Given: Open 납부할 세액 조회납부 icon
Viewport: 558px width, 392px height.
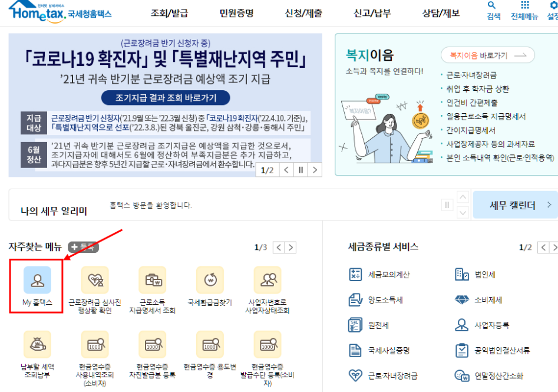Looking at the screenshot, I should [37, 344].
